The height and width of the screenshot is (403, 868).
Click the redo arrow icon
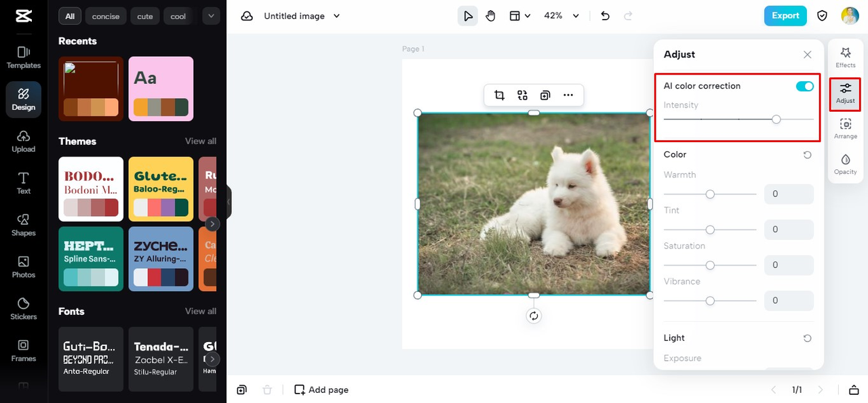pos(628,16)
